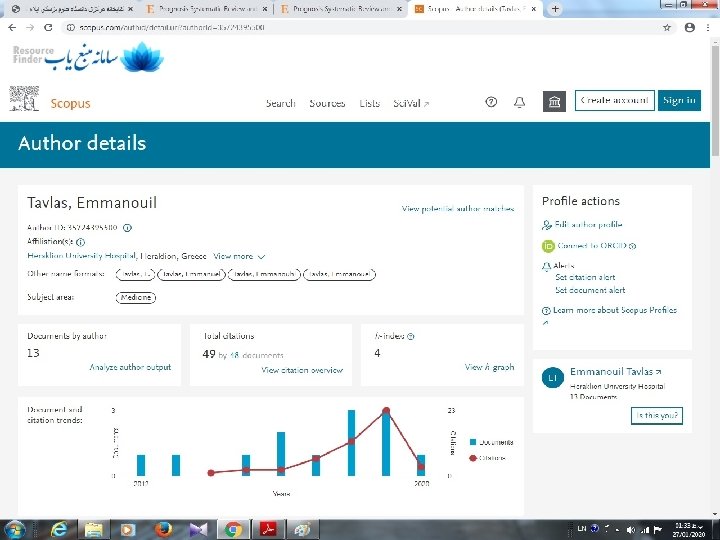Click the Affiliation(s) info icon
This screenshot has height=540, width=720.
click(x=80, y=242)
